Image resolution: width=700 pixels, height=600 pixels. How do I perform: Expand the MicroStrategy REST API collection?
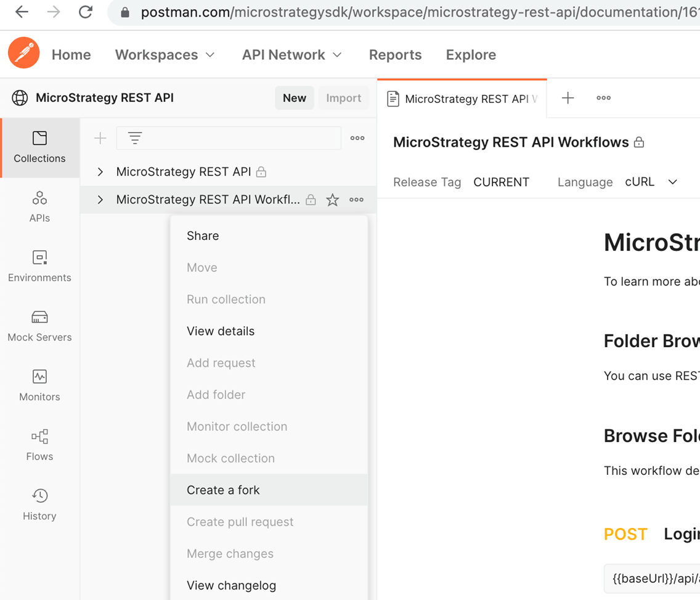point(100,172)
